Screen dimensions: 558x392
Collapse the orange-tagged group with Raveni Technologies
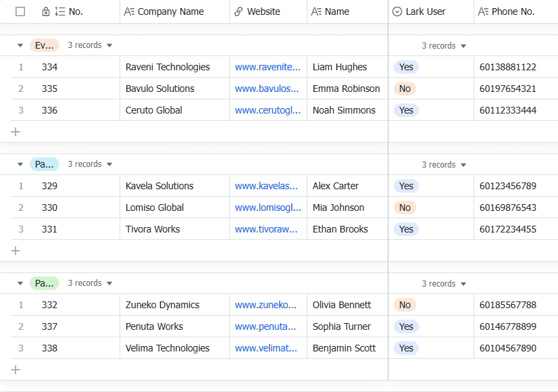pyautogui.click(x=20, y=45)
